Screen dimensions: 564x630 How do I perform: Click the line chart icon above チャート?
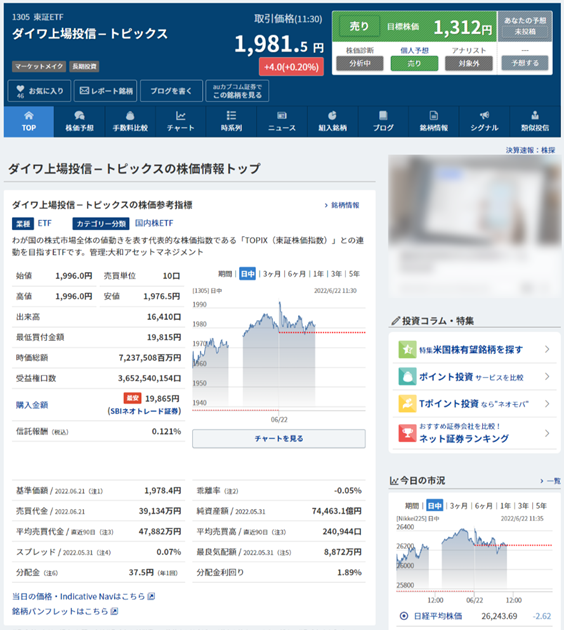point(181,116)
